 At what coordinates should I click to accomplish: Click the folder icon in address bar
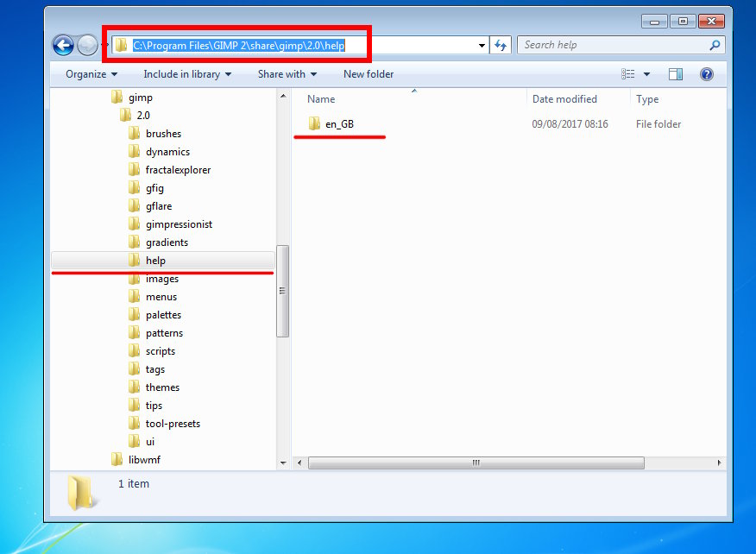[x=121, y=46]
